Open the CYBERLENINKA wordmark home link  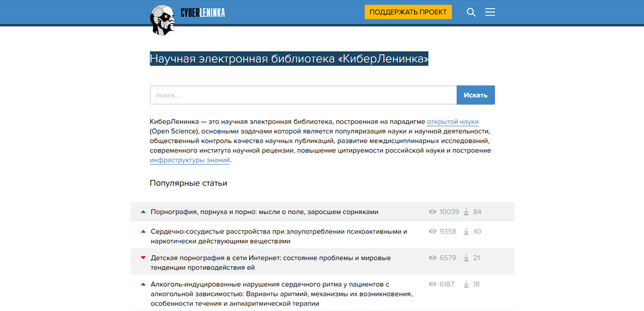[x=203, y=13]
